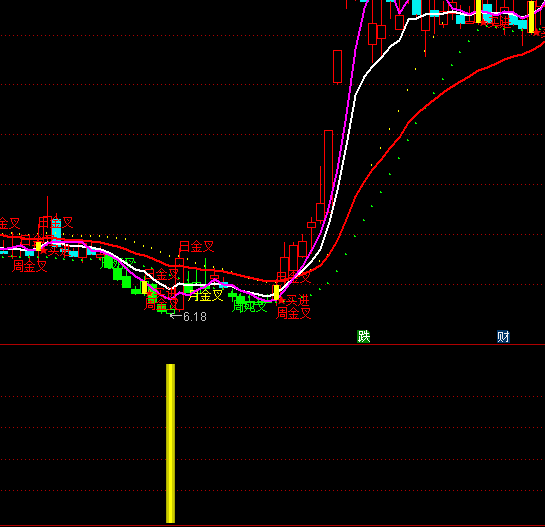Open the blue 财 financial marker
The image size is (545, 527).
pyautogui.click(x=503, y=337)
